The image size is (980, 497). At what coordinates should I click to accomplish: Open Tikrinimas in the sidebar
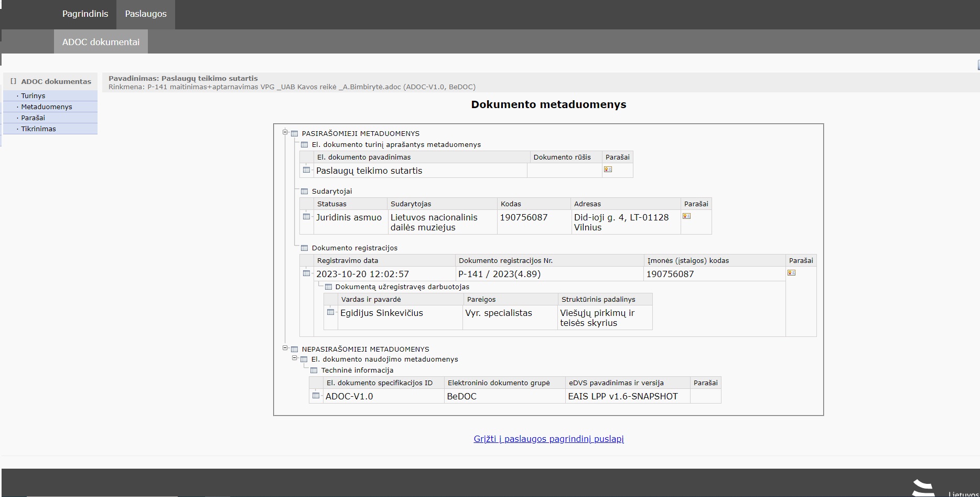[38, 129]
